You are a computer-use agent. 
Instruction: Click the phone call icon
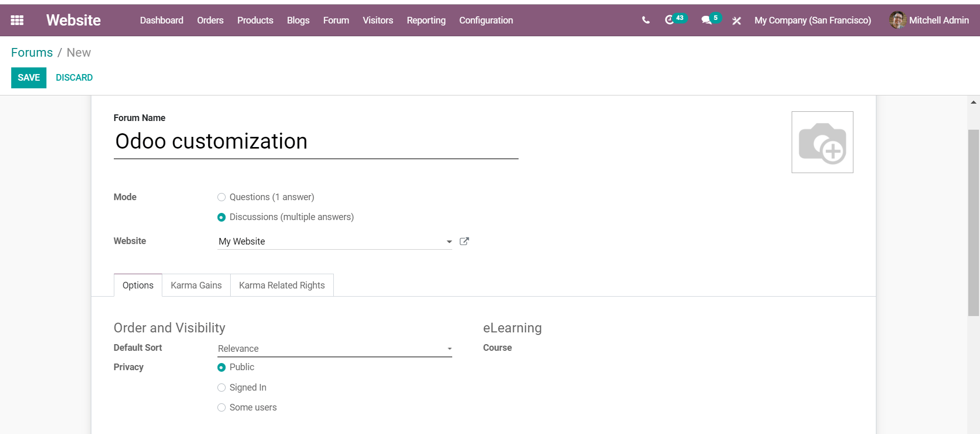click(646, 20)
